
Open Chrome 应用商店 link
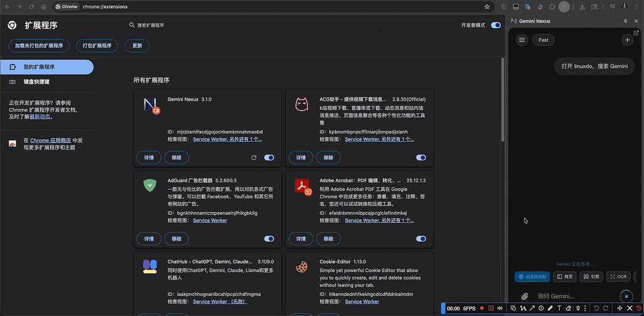coord(50,140)
